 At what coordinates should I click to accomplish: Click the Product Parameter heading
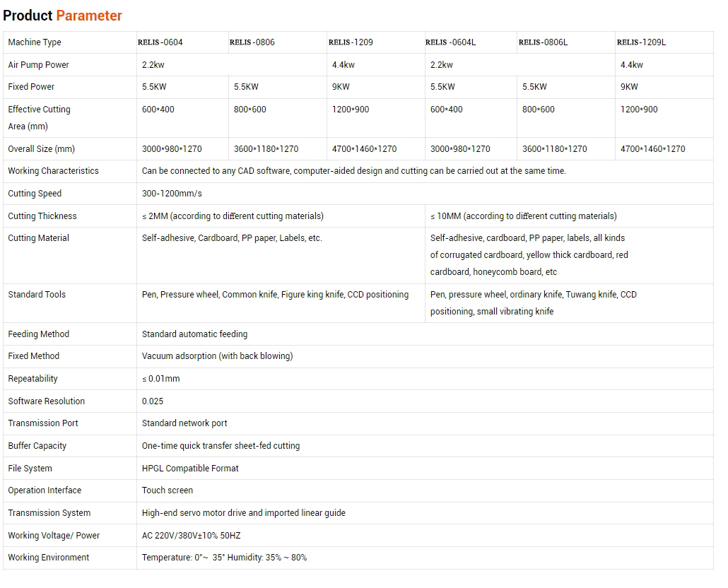(62, 16)
